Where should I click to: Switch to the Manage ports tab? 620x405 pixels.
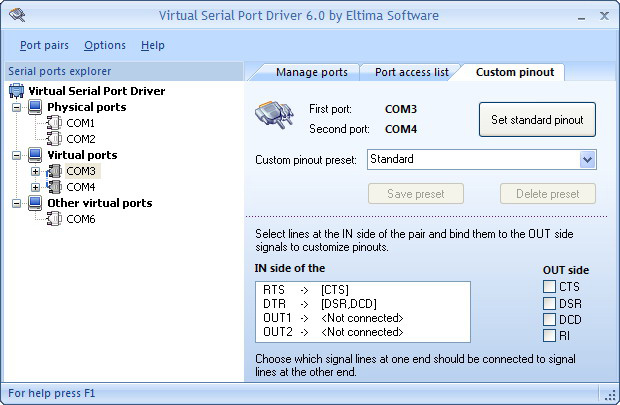(x=312, y=72)
